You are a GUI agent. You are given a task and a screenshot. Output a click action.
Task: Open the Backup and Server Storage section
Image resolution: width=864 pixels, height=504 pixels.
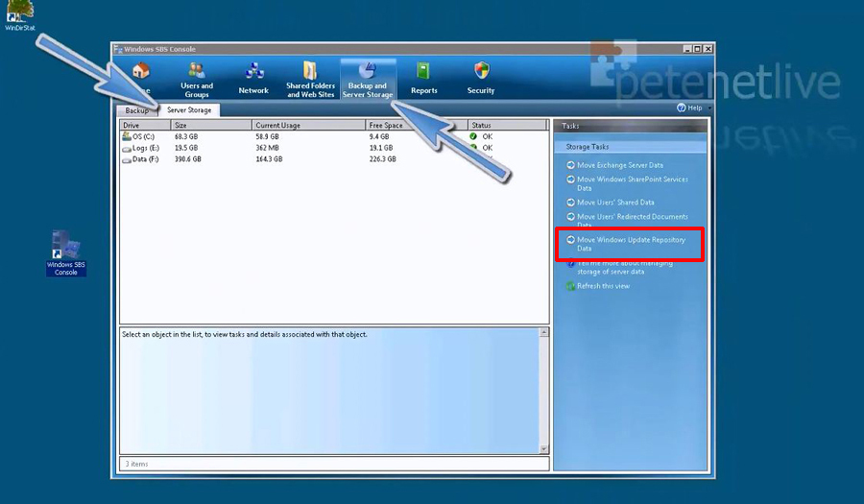(x=368, y=80)
